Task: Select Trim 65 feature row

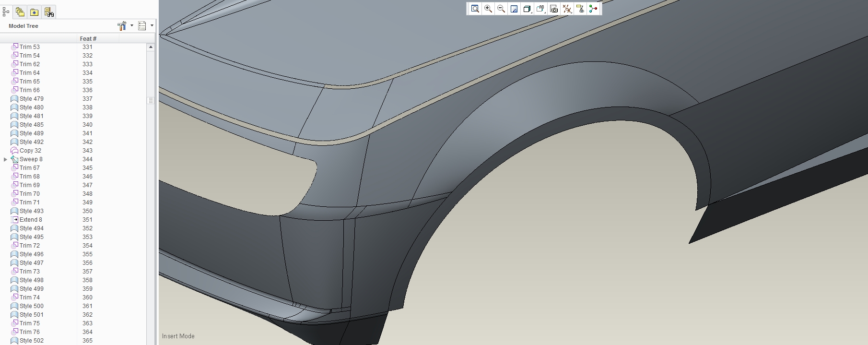Action: click(30, 82)
